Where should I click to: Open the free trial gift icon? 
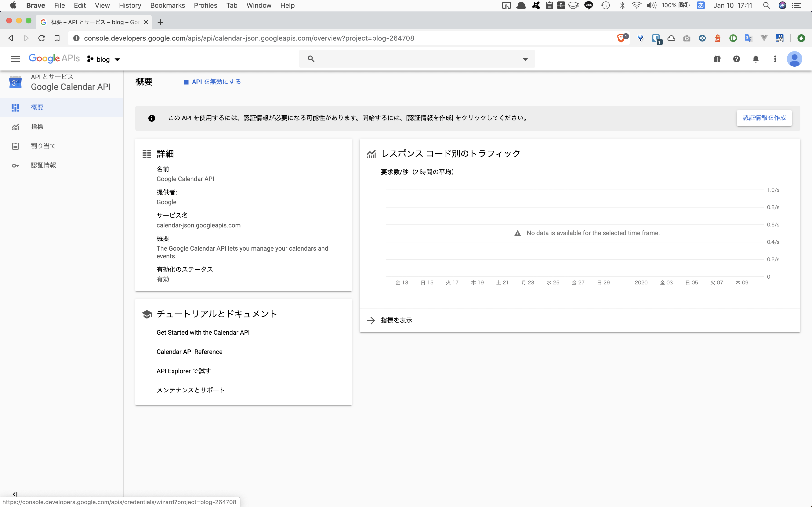click(717, 59)
